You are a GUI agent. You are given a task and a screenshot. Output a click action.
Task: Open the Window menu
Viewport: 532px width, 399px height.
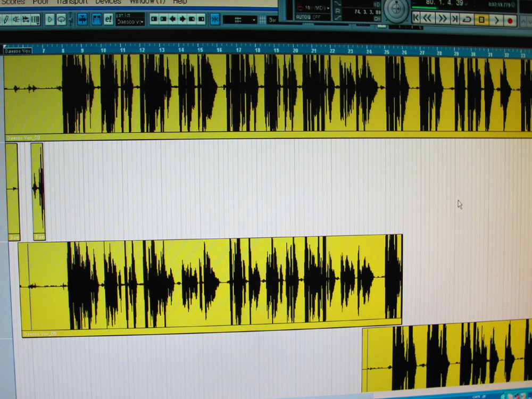tap(147, 2)
